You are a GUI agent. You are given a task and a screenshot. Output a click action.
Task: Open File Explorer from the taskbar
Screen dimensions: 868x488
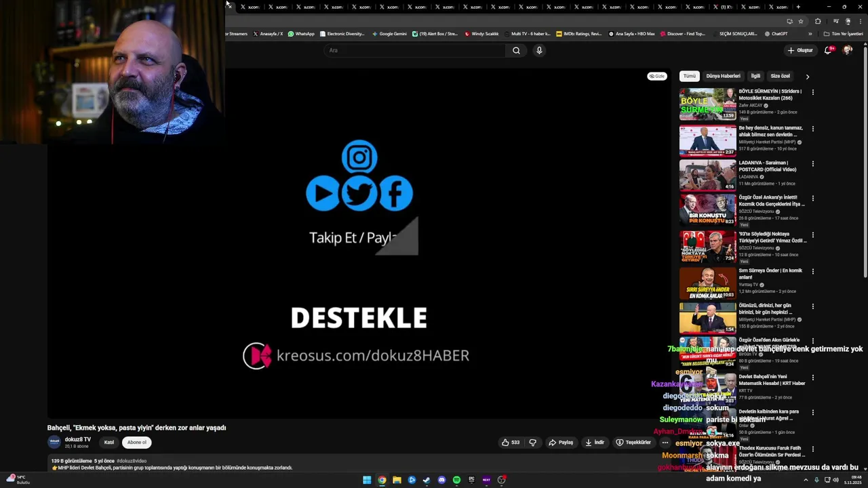pyautogui.click(x=397, y=480)
